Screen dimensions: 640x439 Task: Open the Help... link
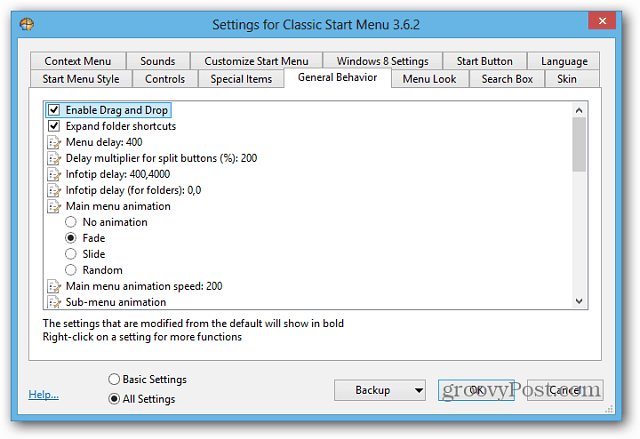pyautogui.click(x=44, y=395)
